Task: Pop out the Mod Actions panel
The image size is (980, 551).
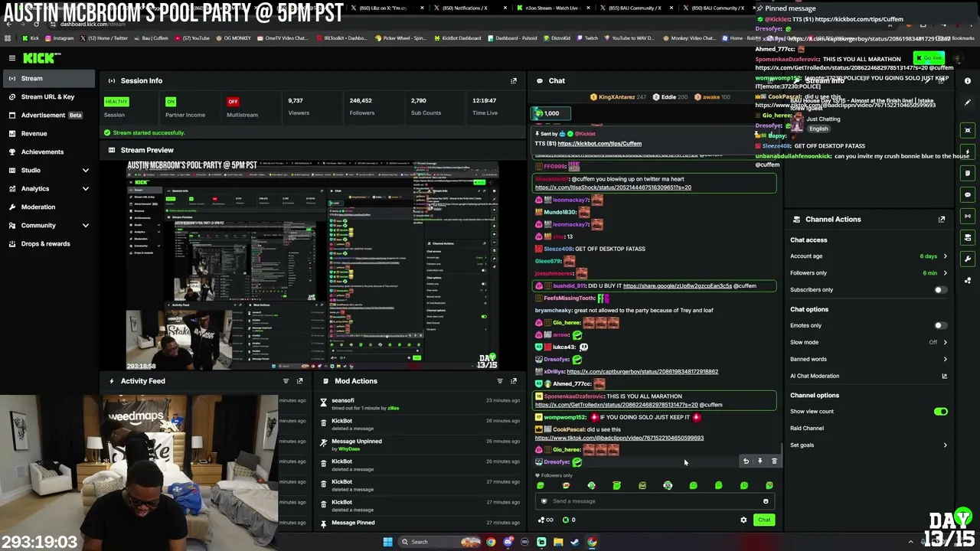Action: 514,381
